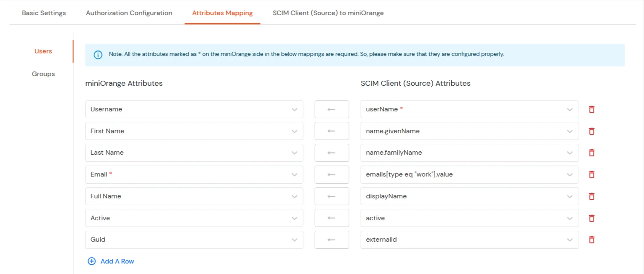Click the plus icon next to Add A Row
This screenshot has height=274, width=644.
92,261
